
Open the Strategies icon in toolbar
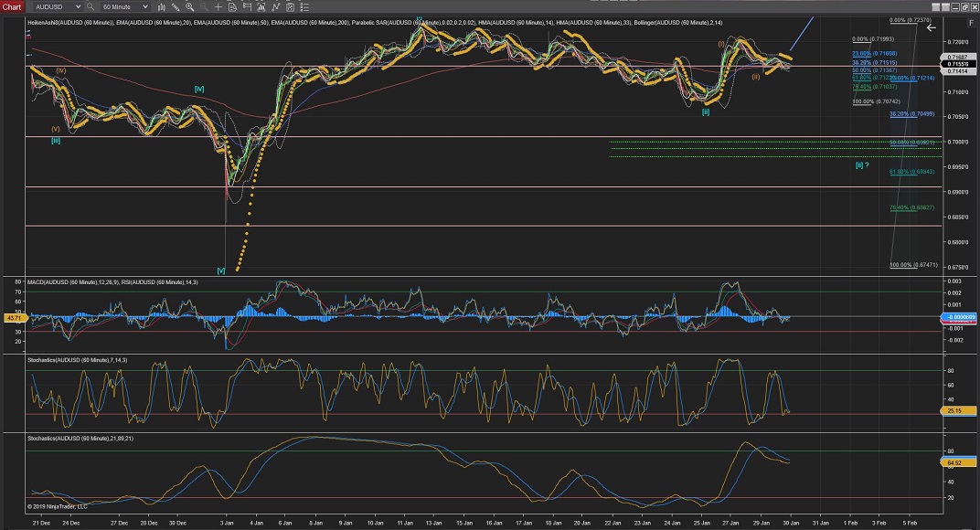275,6
